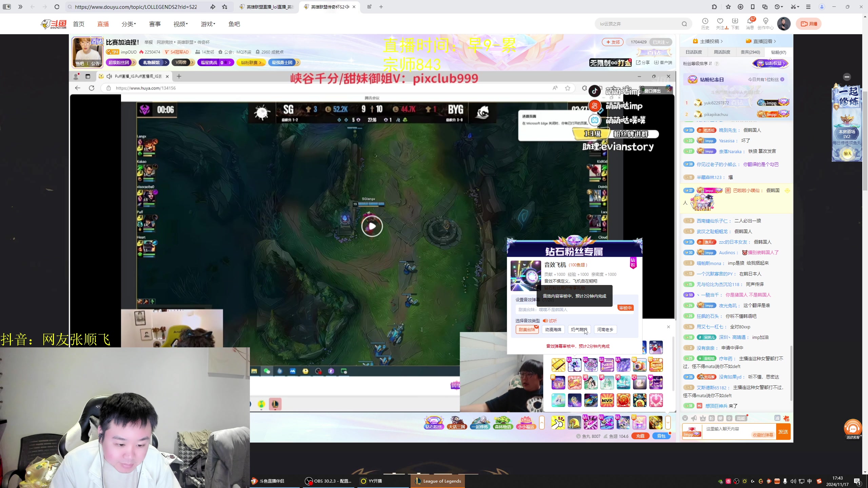
Task: Open OBS 30.2.3 in the taskbar
Action: 328,481
